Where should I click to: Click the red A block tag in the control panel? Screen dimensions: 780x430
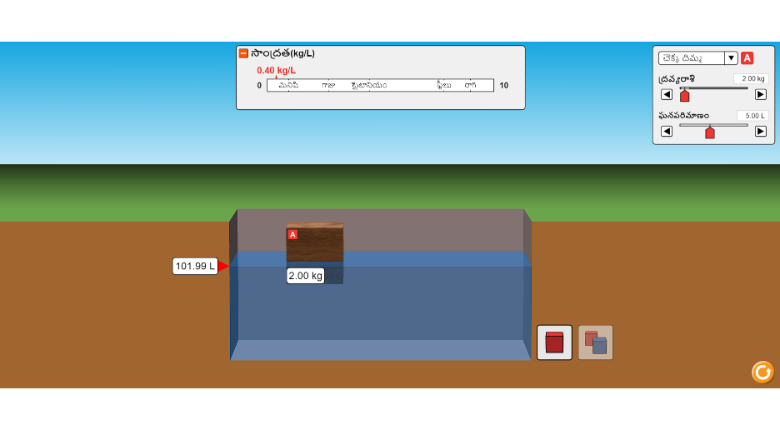point(747,58)
